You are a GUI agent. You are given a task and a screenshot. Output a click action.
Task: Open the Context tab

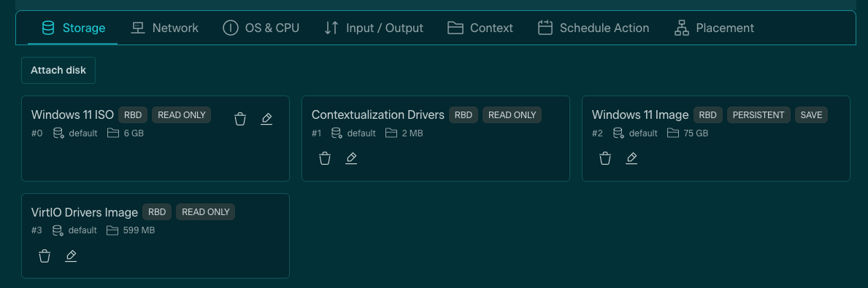tap(480, 28)
